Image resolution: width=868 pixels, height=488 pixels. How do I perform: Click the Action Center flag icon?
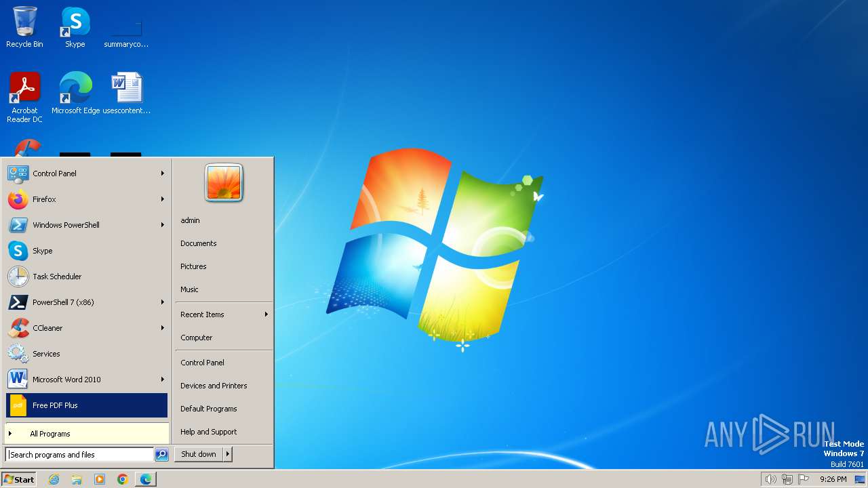pyautogui.click(x=804, y=479)
